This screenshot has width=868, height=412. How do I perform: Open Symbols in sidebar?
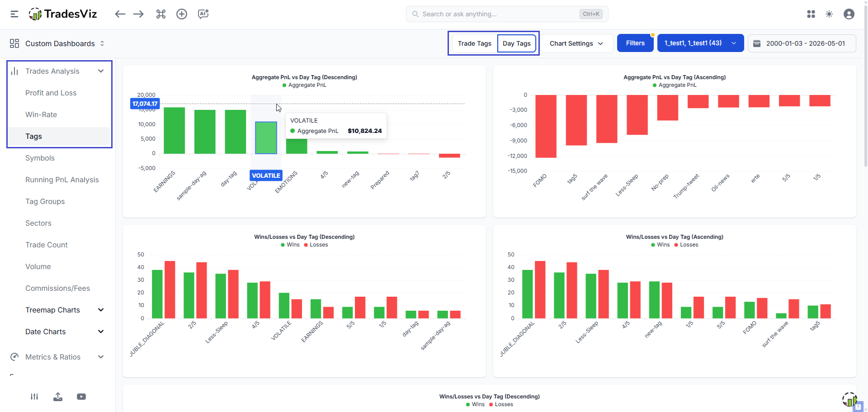point(40,158)
